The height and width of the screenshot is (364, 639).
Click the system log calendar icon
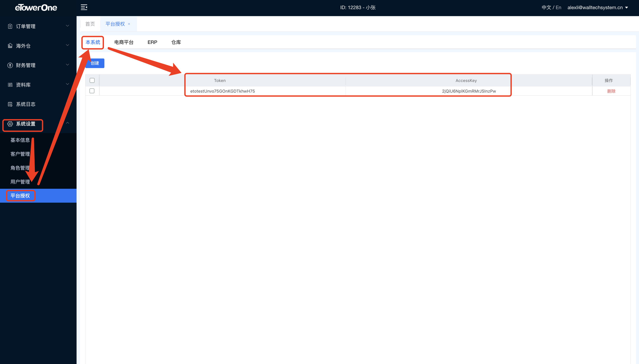click(10, 104)
